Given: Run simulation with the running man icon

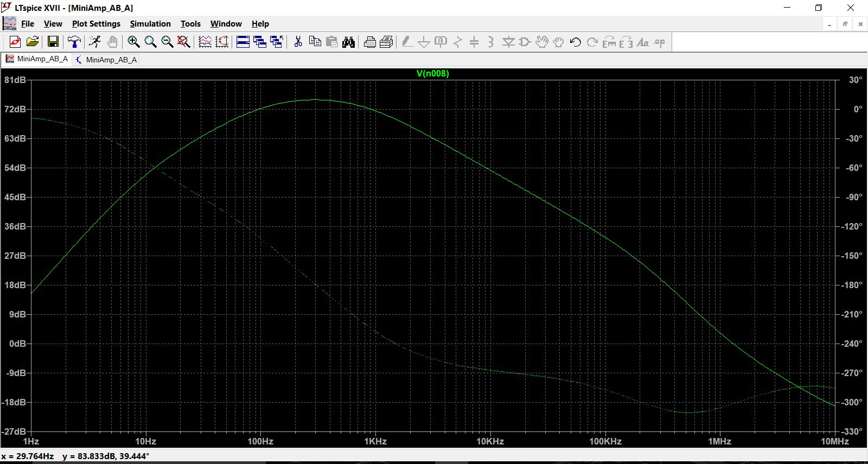Looking at the screenshot, I should (95, 42).
